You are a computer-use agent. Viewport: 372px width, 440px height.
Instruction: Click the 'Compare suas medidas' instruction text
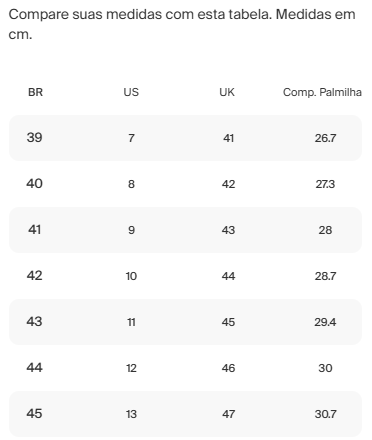point(182,24)
